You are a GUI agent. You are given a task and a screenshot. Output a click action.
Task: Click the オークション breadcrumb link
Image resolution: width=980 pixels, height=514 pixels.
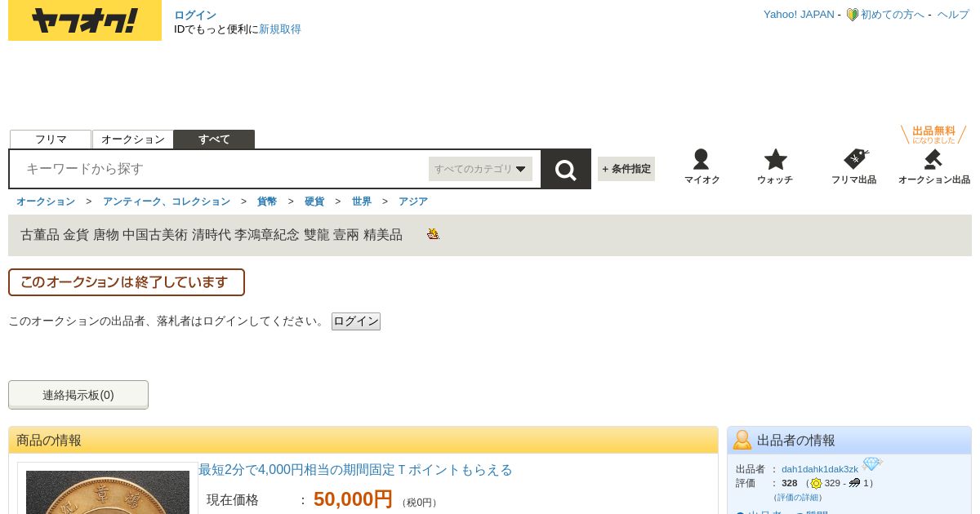click(x=46, y=202)
